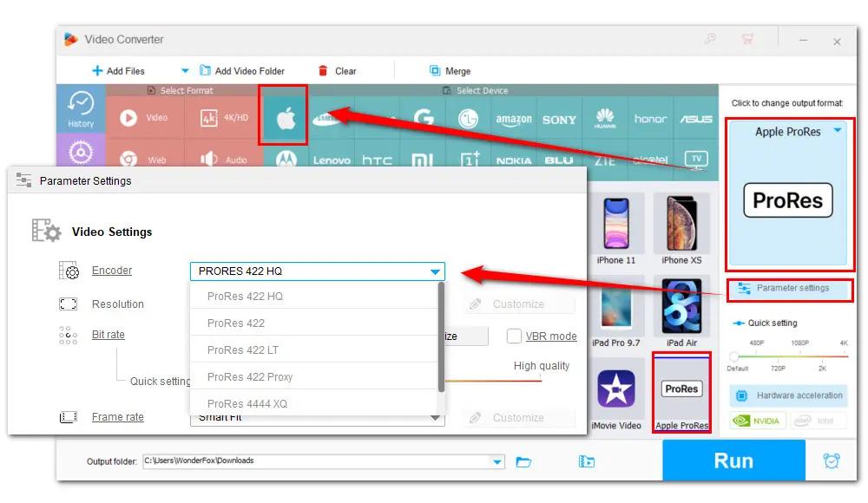Pick the Xiaomi MI device brand
The width and height of the screenshot is (868, 503).
coord(423,160)
